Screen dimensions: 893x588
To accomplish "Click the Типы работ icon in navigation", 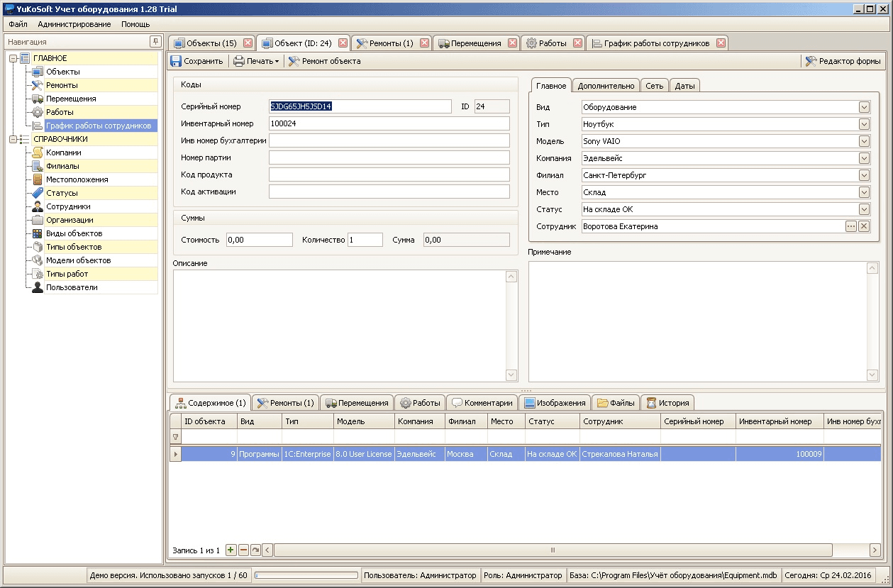I will pyautogui.click(x=38, y=274).
